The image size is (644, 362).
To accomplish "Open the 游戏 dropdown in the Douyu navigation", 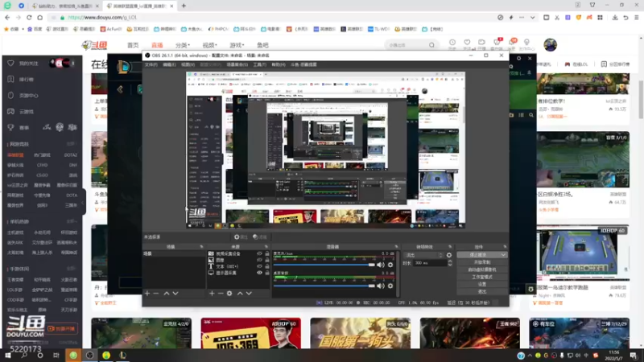I will pos(237,45).
